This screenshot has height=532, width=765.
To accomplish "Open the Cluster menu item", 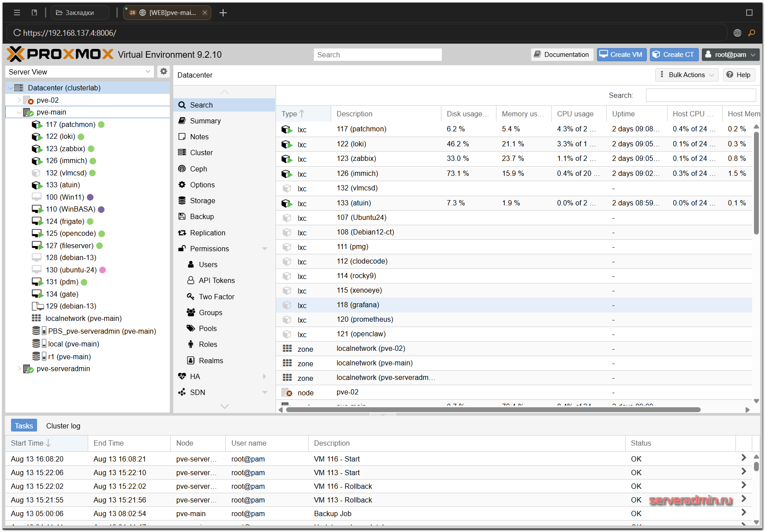I will tap(224, 153).
